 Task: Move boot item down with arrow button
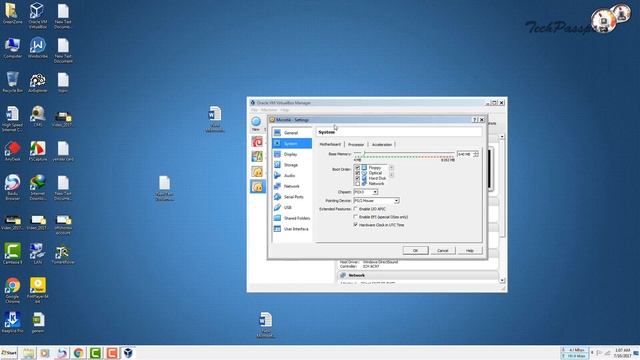[391, 175]
